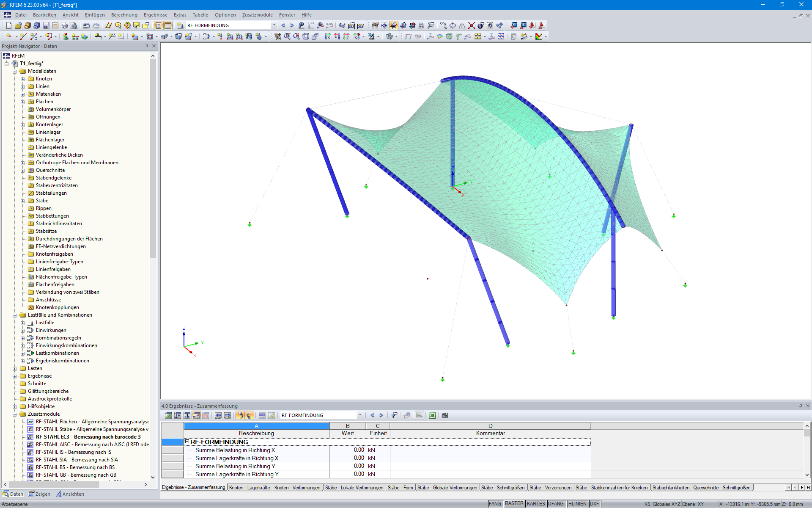Switch to Stäbe - Schnittgrößen tab
Image resolution: width=812 pixels, height=508 pixels.
tap(503, 488)
